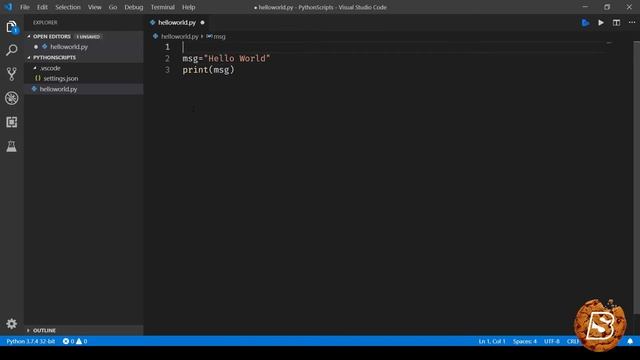Run Python file with blue play icon

pos(585,23)
